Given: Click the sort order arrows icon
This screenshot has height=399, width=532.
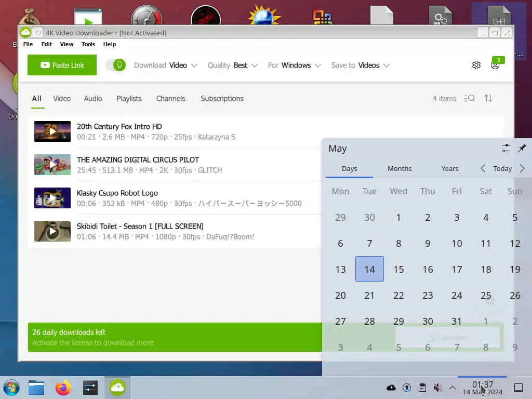Looking at the screenshot, I should tap(488, 98).
